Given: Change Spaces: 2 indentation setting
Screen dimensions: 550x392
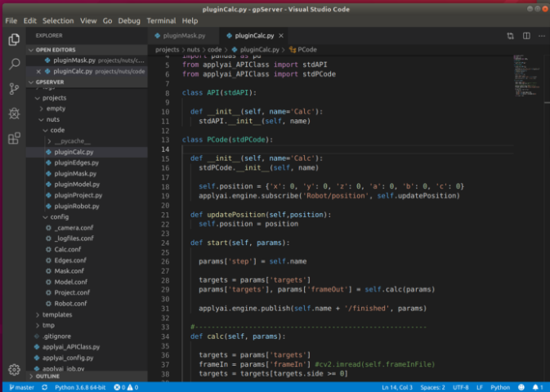Looking at the screenshot, I should pos(432,387).
